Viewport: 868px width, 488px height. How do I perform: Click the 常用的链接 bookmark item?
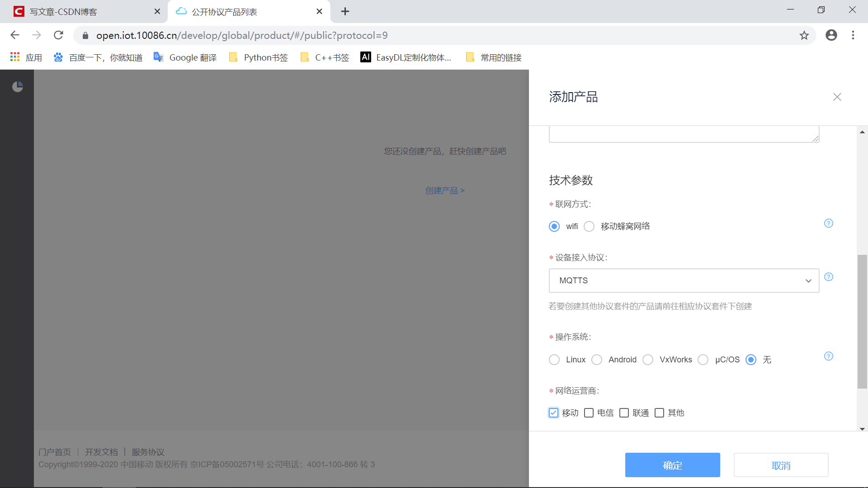click(x=501, y=57)
